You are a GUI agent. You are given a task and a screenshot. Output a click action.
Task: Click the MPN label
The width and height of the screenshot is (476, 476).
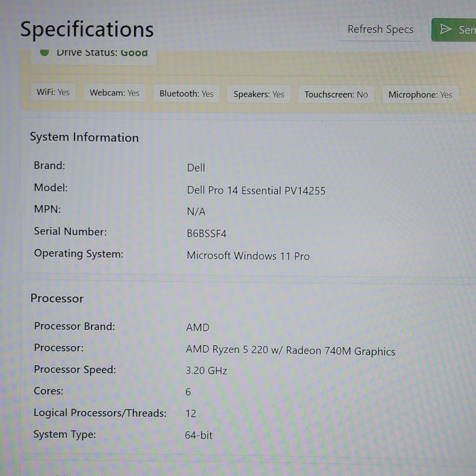pos(48,209)
